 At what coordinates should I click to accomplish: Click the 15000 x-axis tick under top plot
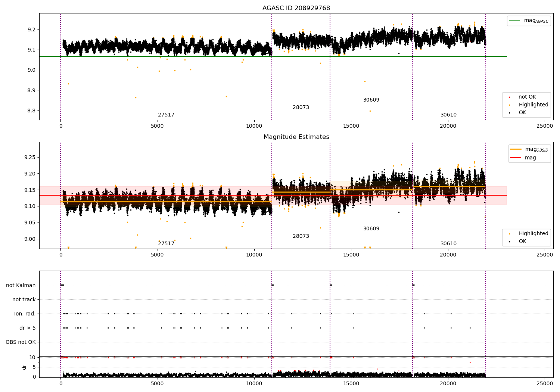pyautogui.click(x=351, y=126)
